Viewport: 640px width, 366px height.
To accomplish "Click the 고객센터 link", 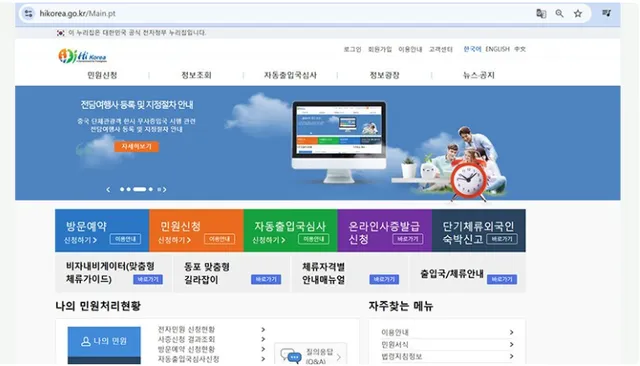I will tap(440, 49).
